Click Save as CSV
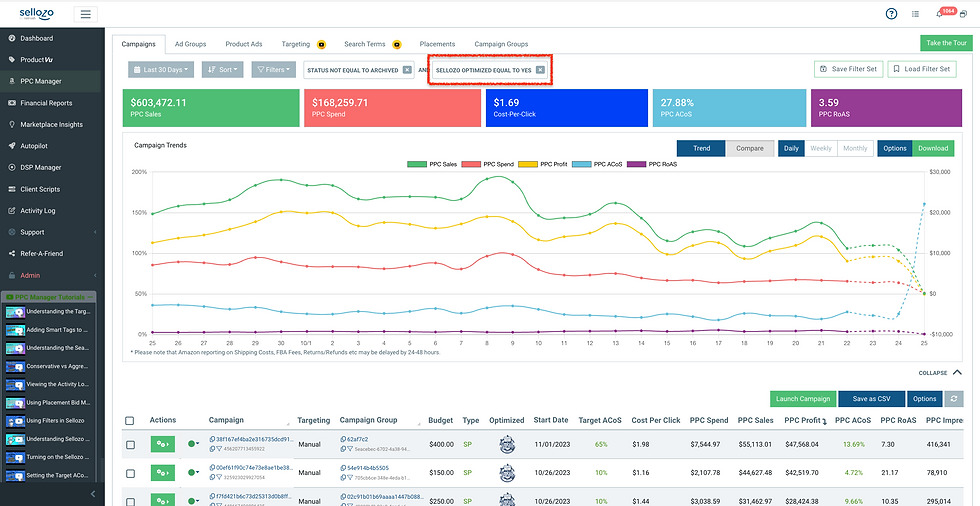Screen dimensions: 980x506 pyautogui.click(x=872, y=399)
